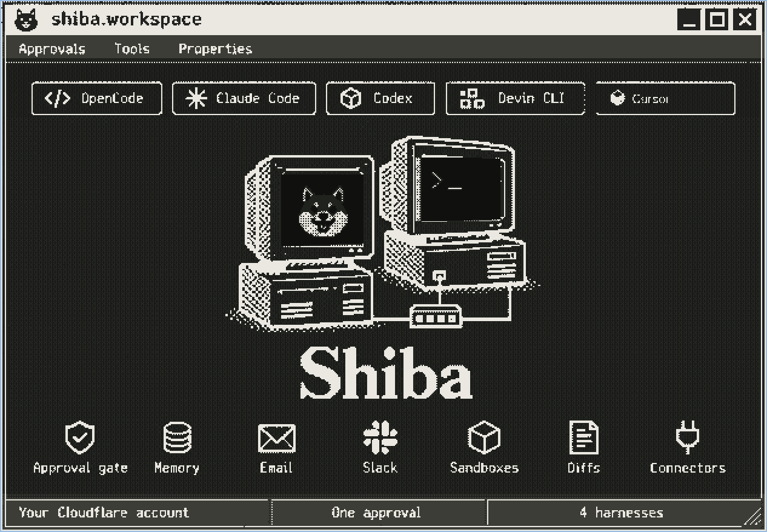Launch the OpenCode harness button
The width and height of the screenshot is (767, 532).
[x=97, y=98]
